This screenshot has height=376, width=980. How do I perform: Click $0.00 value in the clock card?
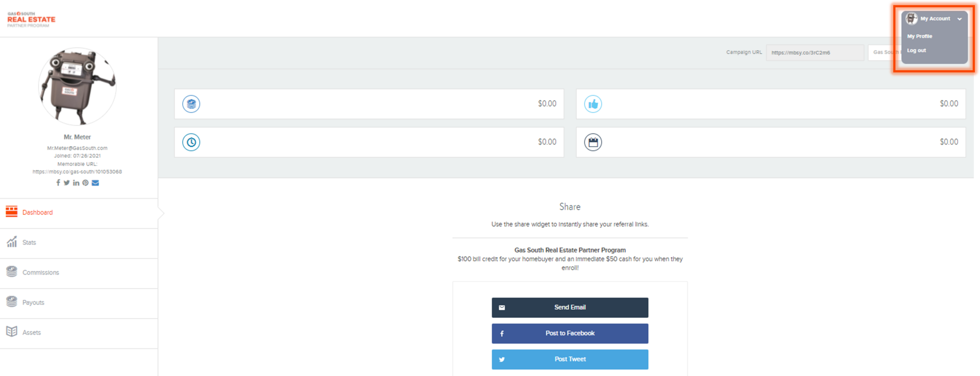[547, 142]
